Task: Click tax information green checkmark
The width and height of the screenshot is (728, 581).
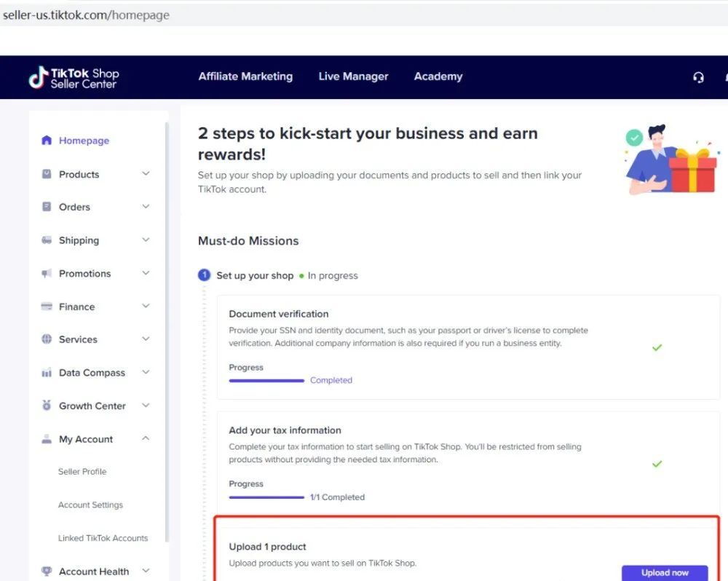Action: coord(657,464)
